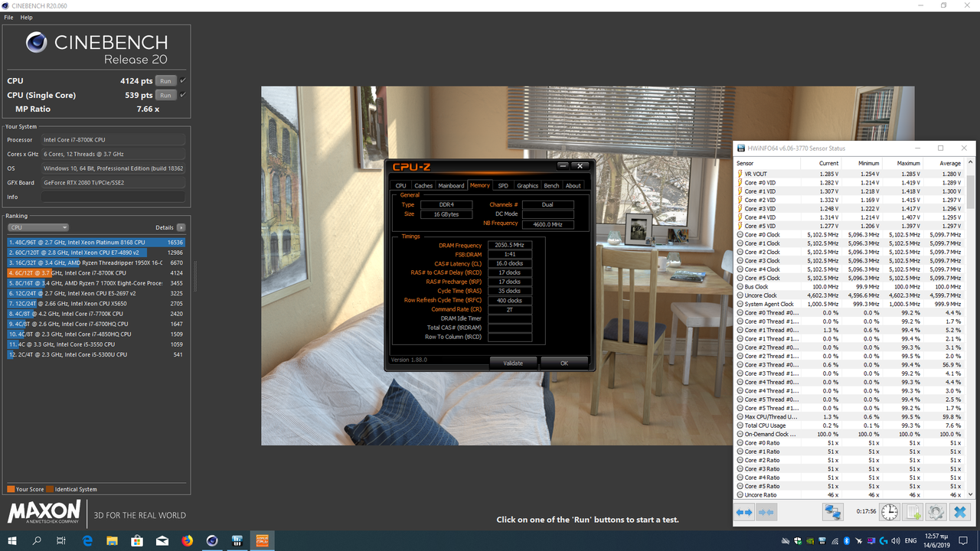Click OK button in CPU-Z
The height and width of the screenshot is (551, 980).
(x=564, y=363)
